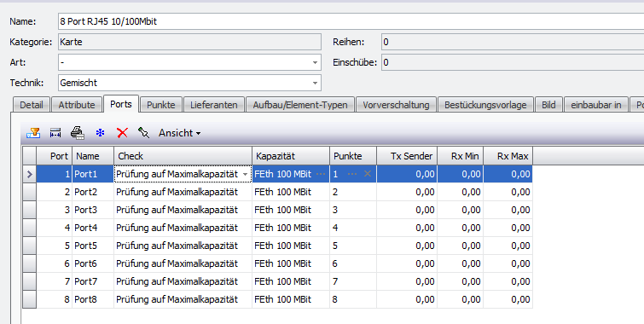Click the Kapazität column header
The height and width of the screenshot is (324, 644).
(291, 156)
